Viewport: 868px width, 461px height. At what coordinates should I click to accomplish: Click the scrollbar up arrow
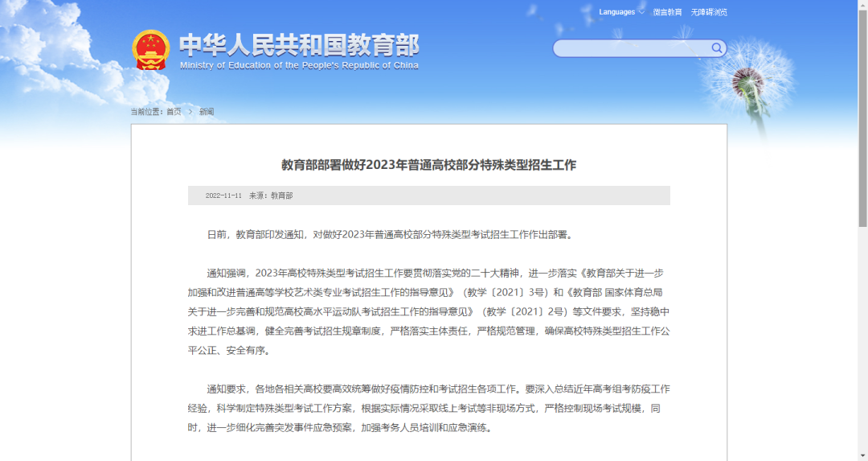click(862, 5)
